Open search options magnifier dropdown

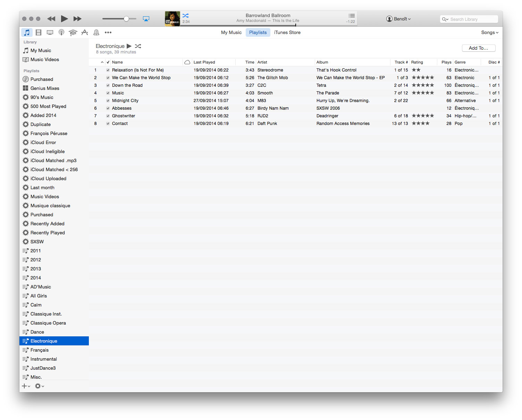[445, 19]
